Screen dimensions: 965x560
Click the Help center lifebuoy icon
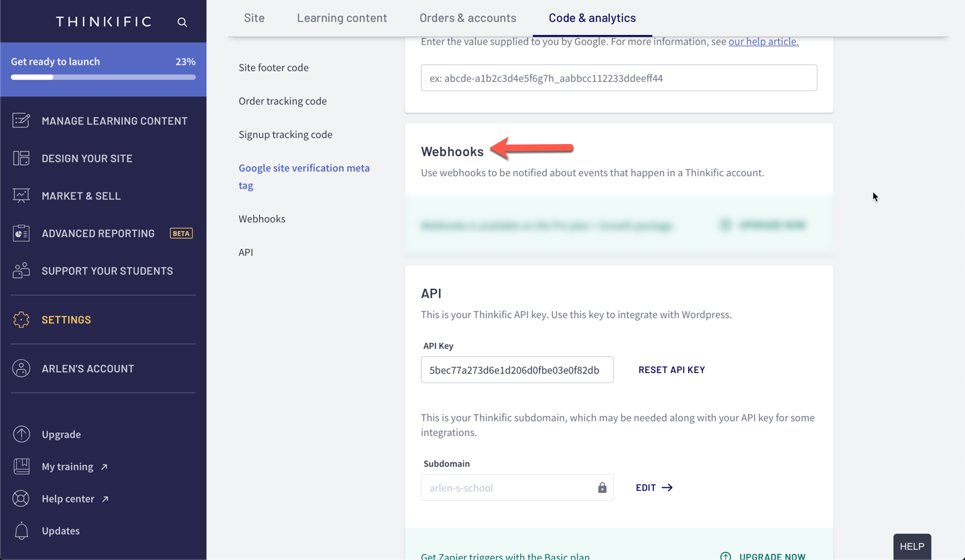click(x=21, y=498)
